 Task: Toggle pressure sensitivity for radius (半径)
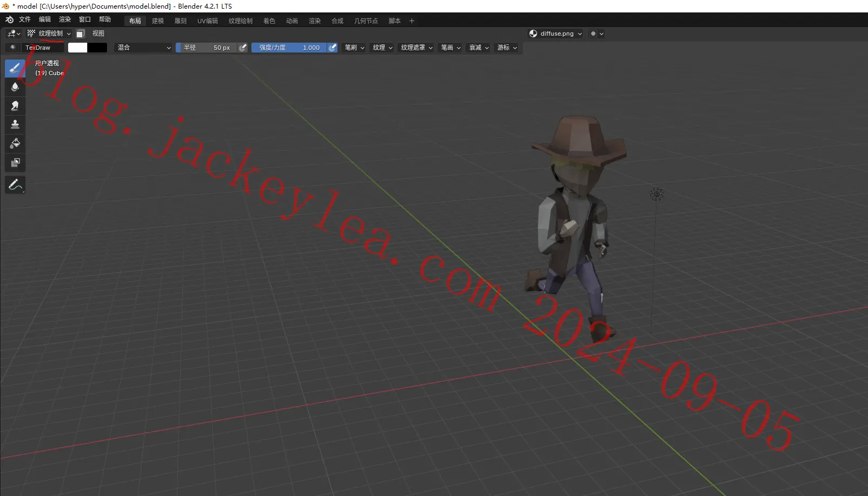click(x=243, y=48)
